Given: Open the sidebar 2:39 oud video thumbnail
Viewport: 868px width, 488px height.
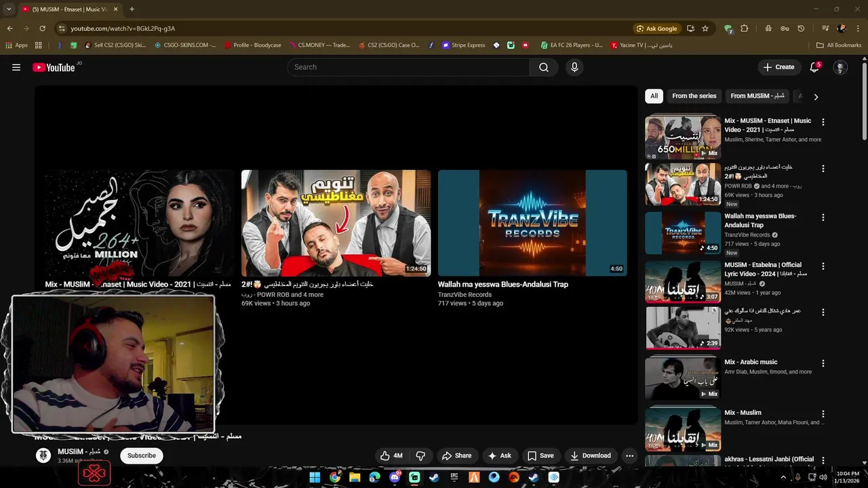Looking at the screenshot, I should [x=682, y=328].
